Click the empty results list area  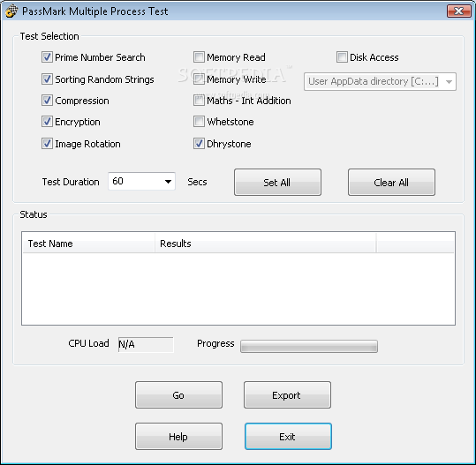(x=238, y=289)
